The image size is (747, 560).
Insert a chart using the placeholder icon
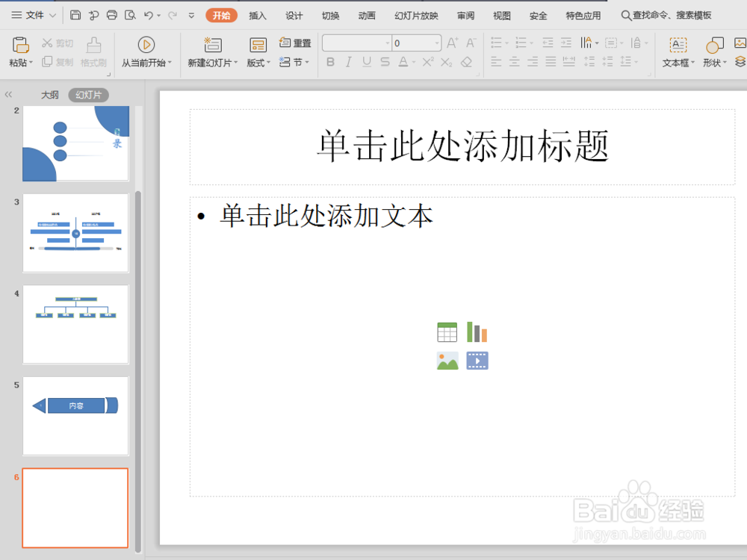point(477,332)
